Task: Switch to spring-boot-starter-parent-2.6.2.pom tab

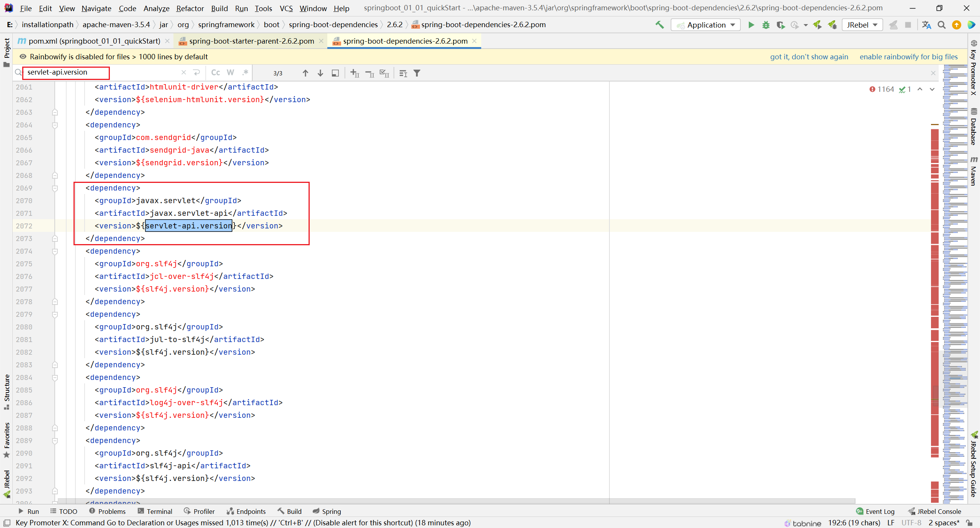Action: pos(251,41)
